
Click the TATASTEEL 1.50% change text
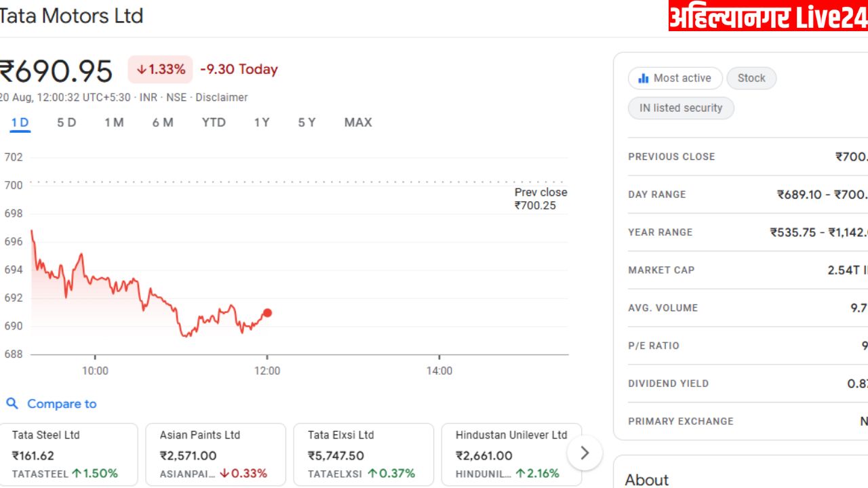point(64,473)
